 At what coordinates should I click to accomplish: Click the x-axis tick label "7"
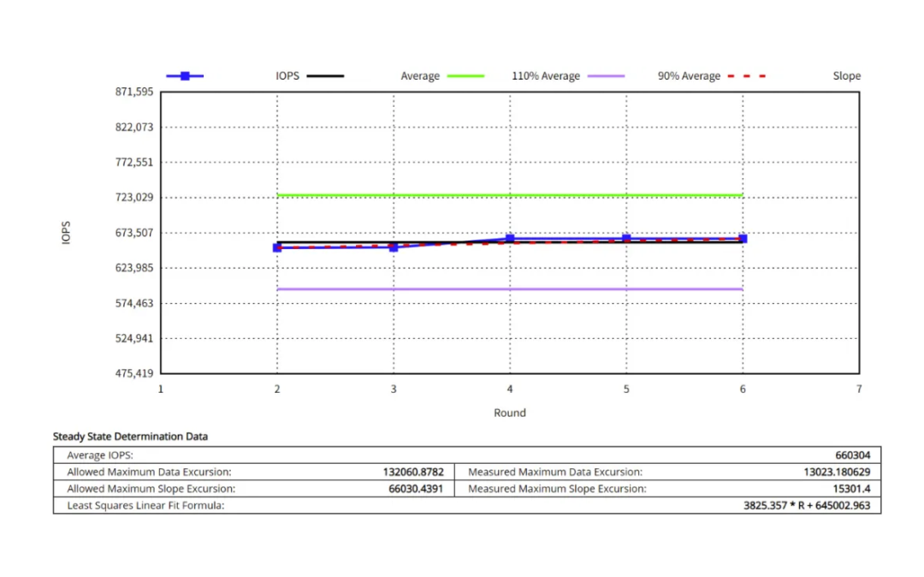pyautogui.click(x=859, y=389)
